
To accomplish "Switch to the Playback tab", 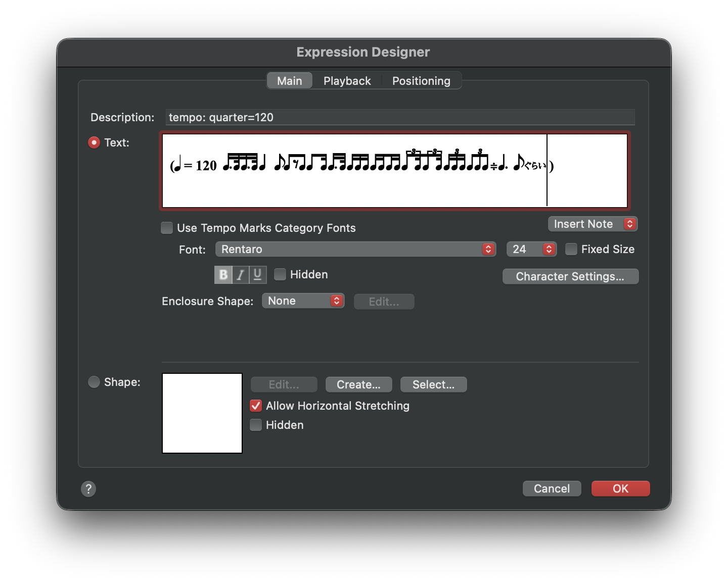I will tap(347, 81).
